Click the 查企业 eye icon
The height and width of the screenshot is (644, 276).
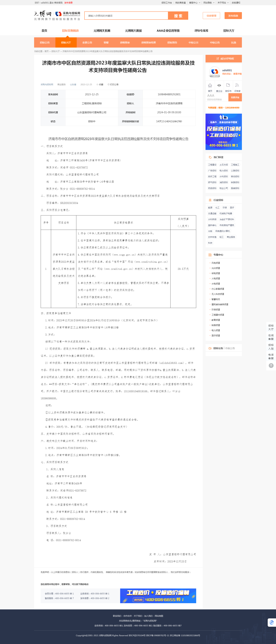point(219,85)
